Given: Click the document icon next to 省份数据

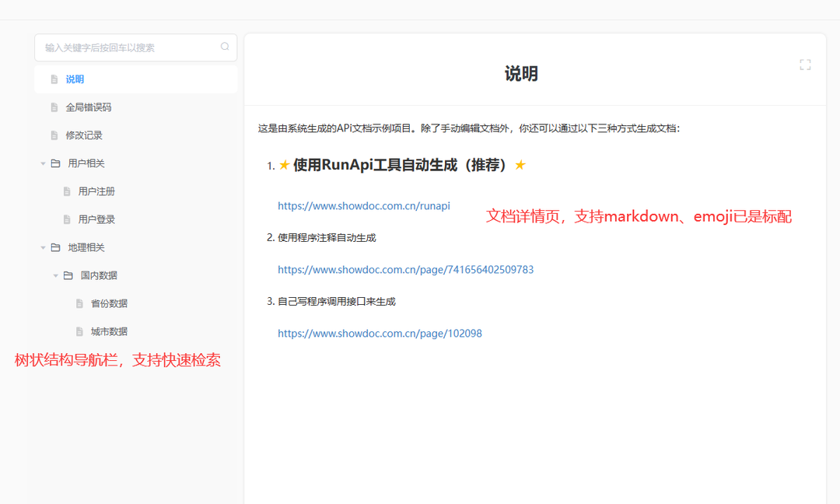Looking at the screenshot, I should pyautogui.click(x=79, y=303).
